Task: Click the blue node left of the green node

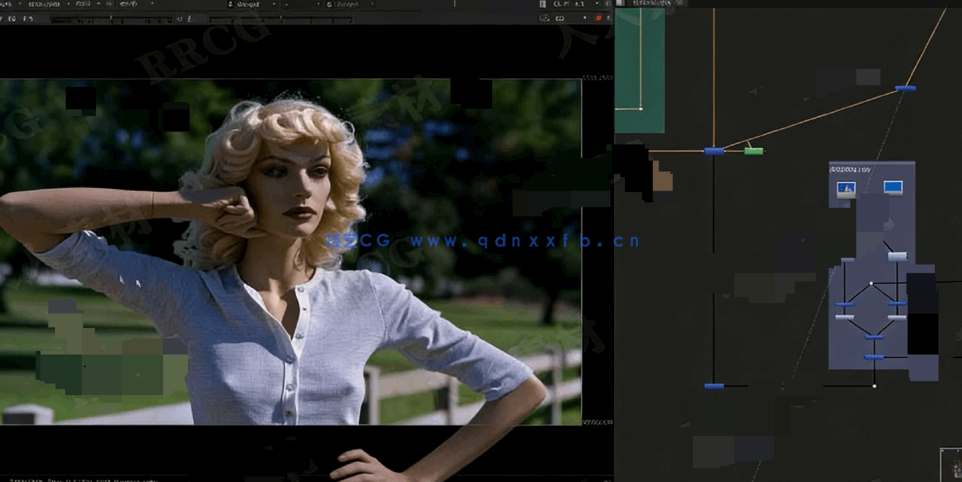Action: (713, 151)
